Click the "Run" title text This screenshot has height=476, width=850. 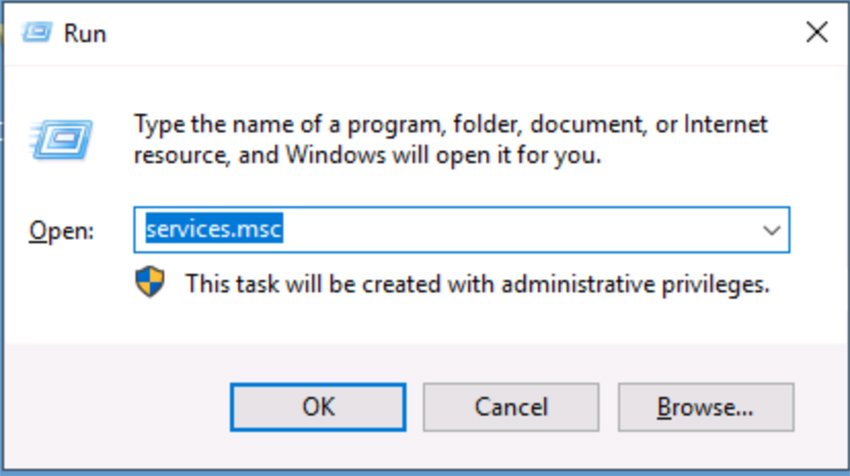[85, 33]
